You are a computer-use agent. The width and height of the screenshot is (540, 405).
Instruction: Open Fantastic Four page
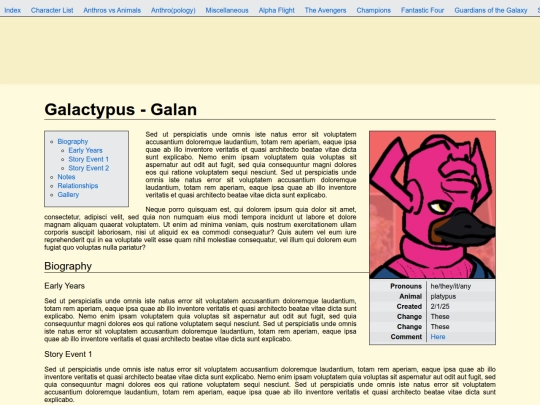[x=423, y=10]
